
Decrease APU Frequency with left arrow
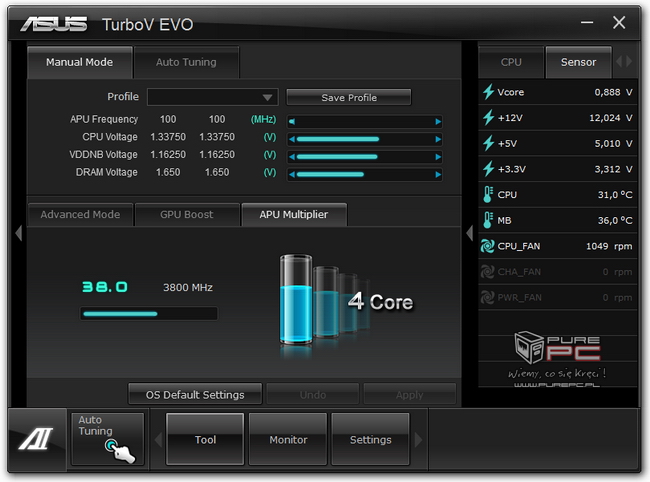pos(292,121)
